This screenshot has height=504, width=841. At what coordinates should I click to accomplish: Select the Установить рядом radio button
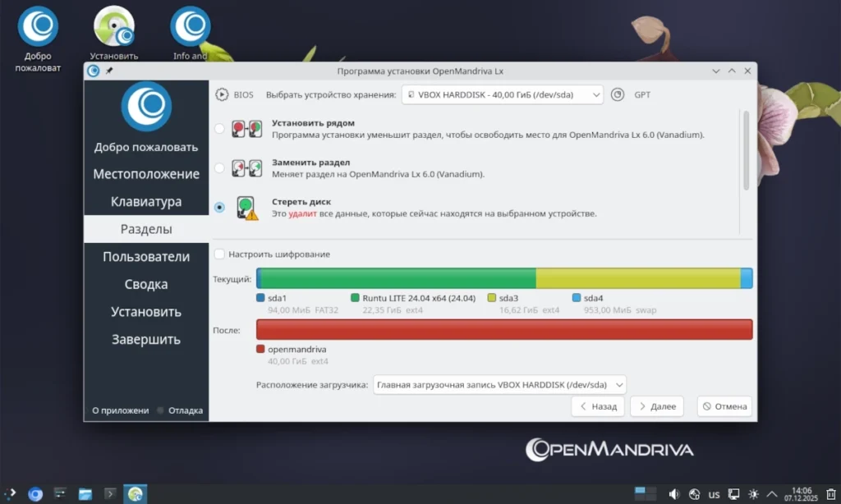tap(219, 129)
